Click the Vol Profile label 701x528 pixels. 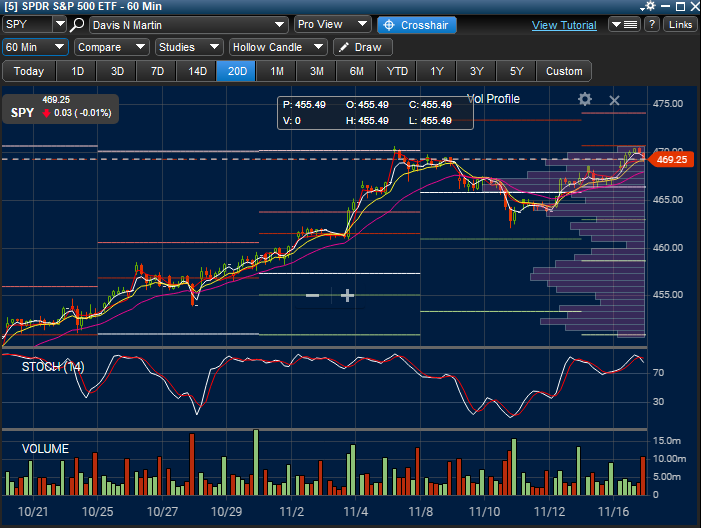click(x=494, y=99)
